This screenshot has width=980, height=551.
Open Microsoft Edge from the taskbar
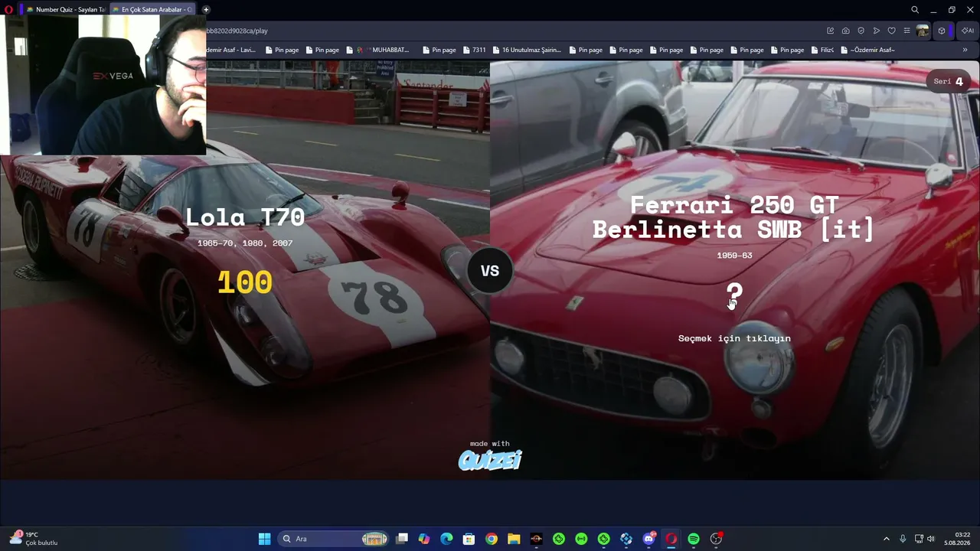446,539
